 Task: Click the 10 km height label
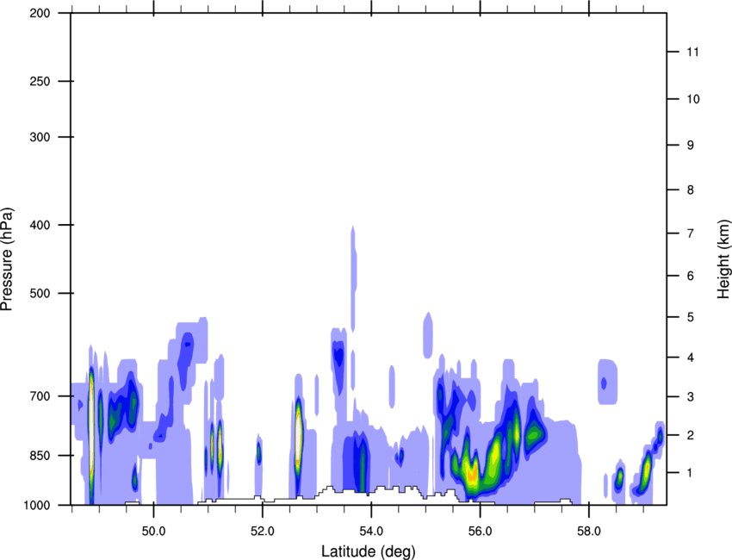(693, 99)
